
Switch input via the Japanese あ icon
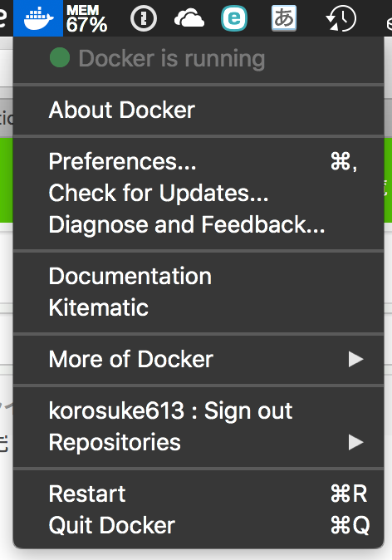(x=284, y=17)
